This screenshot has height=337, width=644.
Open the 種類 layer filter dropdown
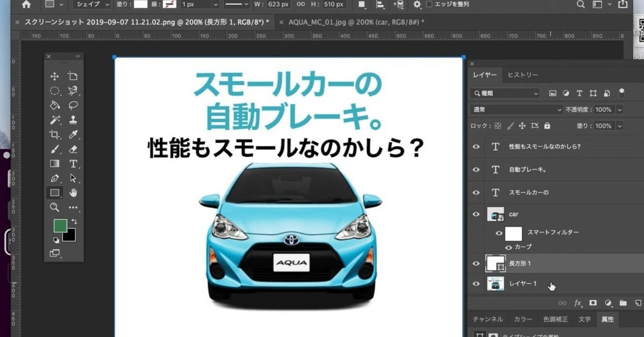504,93
